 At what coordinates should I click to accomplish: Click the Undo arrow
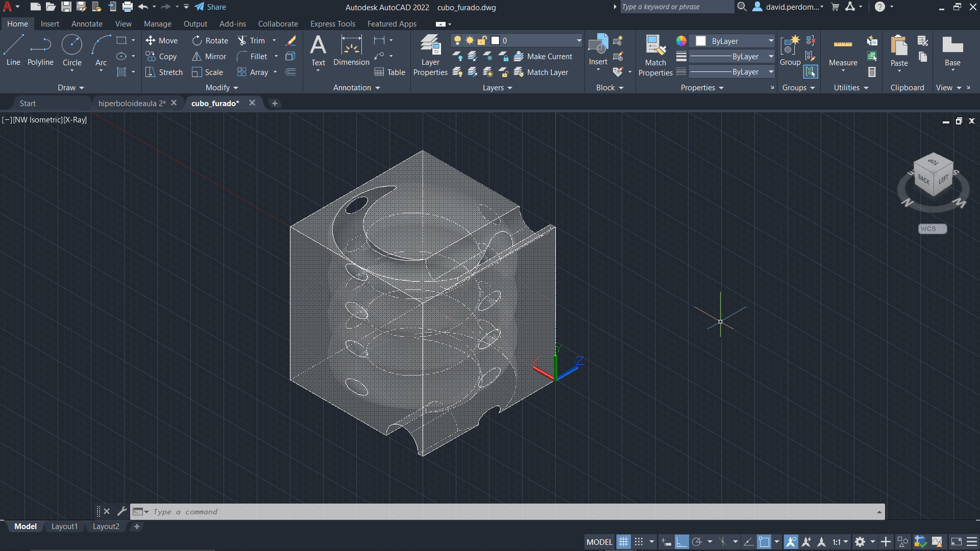pyautogui.click(x=143, y=7)
